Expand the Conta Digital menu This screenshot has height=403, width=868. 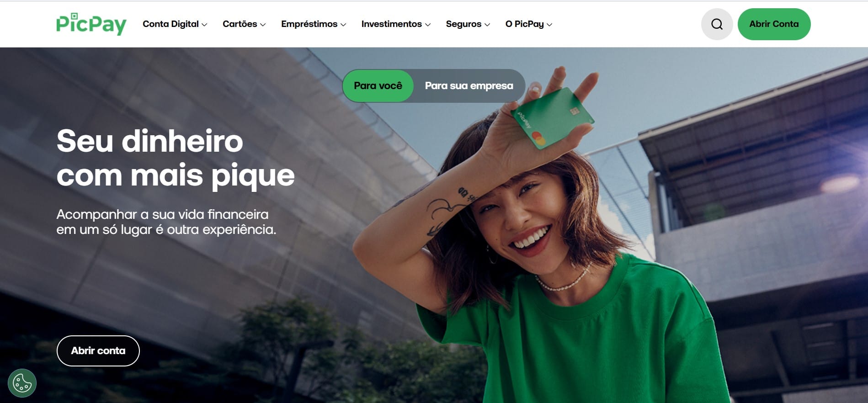[175, 24]
